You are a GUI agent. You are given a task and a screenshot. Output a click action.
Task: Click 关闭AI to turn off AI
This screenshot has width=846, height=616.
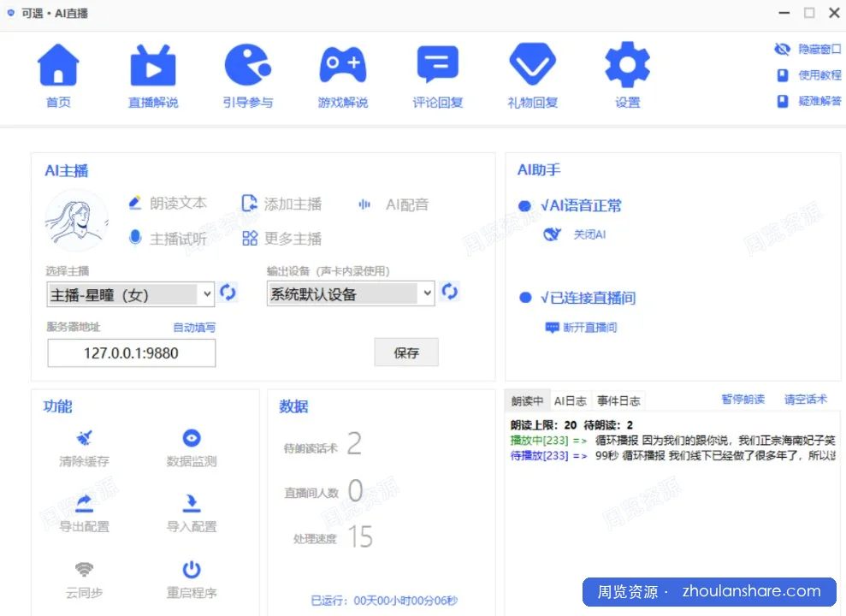[x=589, y=234]
